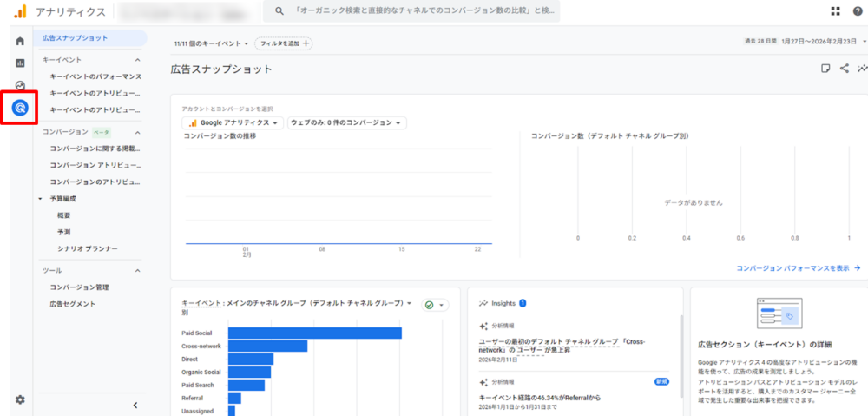Open コンバージョン パフォーマンスを表示 link

pos(798,268)
